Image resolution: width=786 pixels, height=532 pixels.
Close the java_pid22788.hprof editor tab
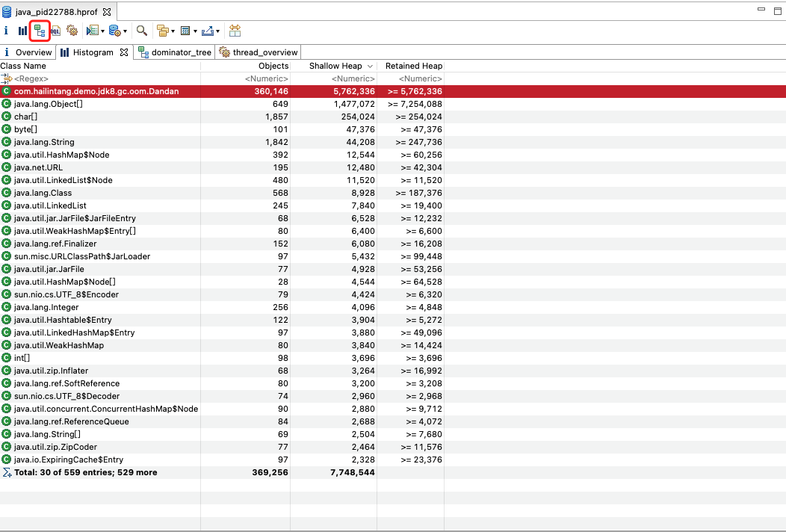(107, 11)
